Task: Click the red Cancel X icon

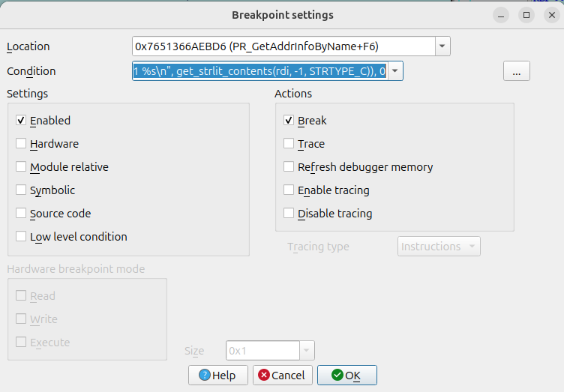Action: coord(264,375)
